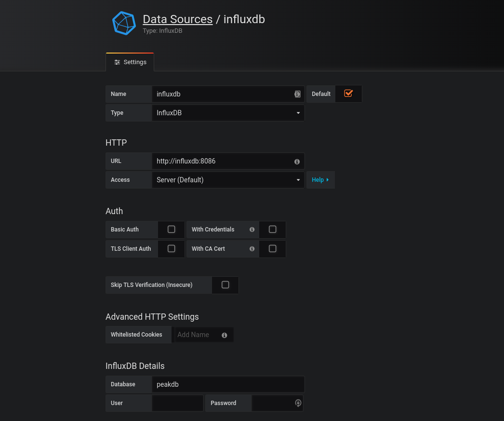Click the 'Basic Auth' label
The image size is (504, 421).
click(x=125, y=230)
